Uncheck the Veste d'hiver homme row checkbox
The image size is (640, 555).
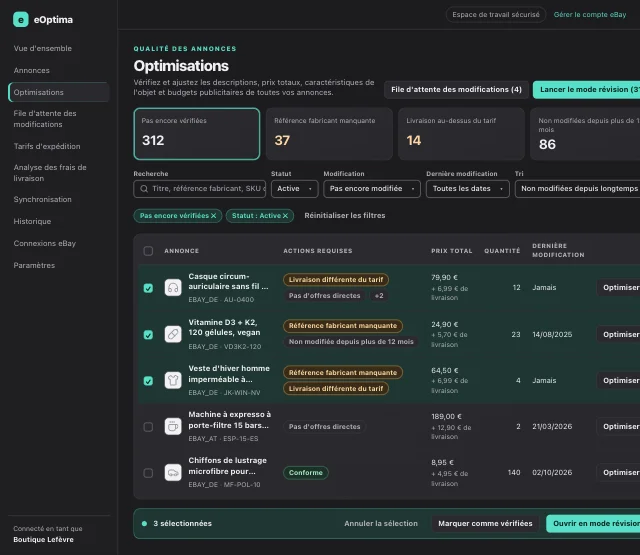tap(148, 381)
